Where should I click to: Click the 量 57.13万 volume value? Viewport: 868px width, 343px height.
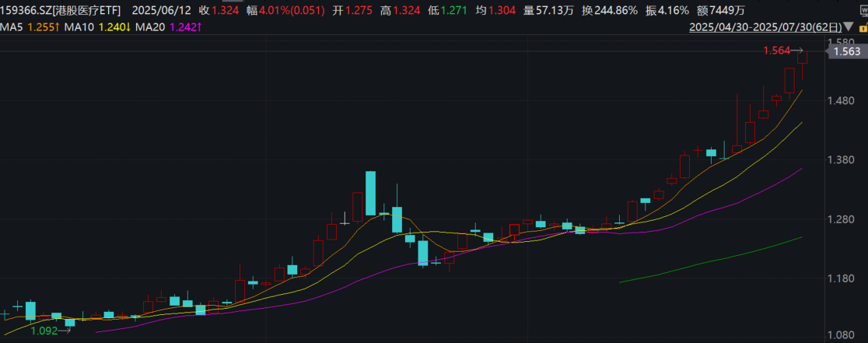pyautogui.click(x=548, y=10)
